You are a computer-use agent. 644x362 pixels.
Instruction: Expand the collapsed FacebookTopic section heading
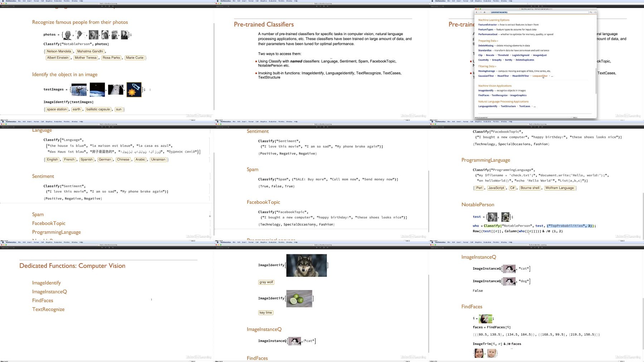tap(49, 223)
